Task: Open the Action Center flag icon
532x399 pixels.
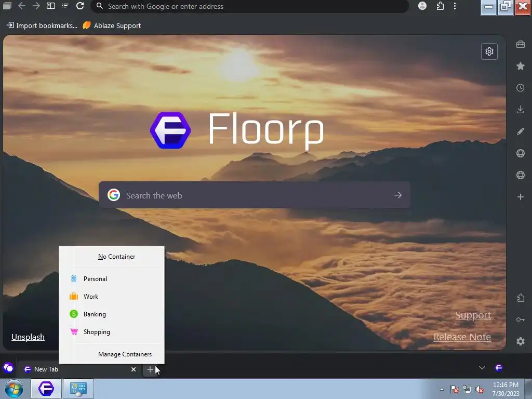Action: [x=454, y=389]
